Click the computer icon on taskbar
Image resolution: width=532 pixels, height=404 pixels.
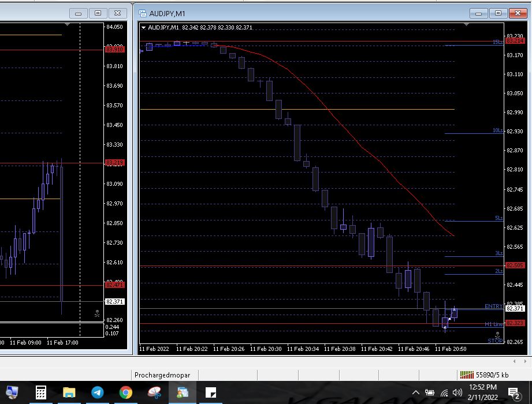click(12, 392)
